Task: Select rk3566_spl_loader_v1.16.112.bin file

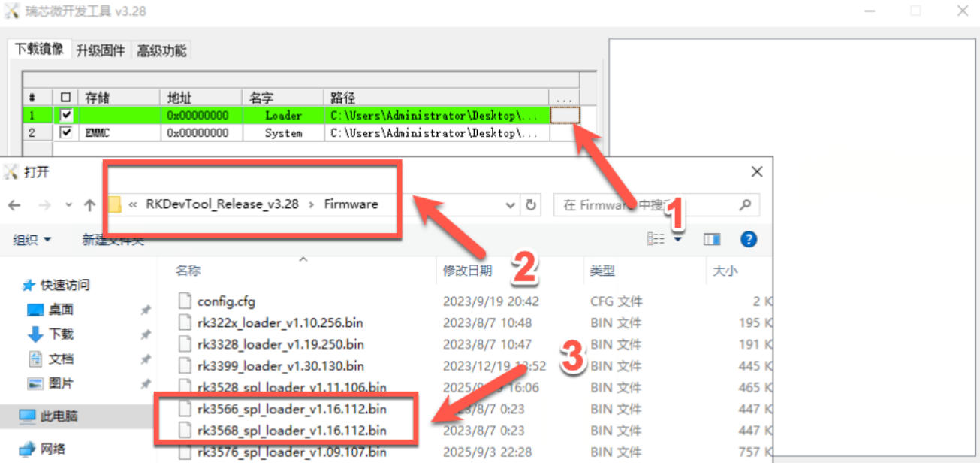Action: [291, 410]
